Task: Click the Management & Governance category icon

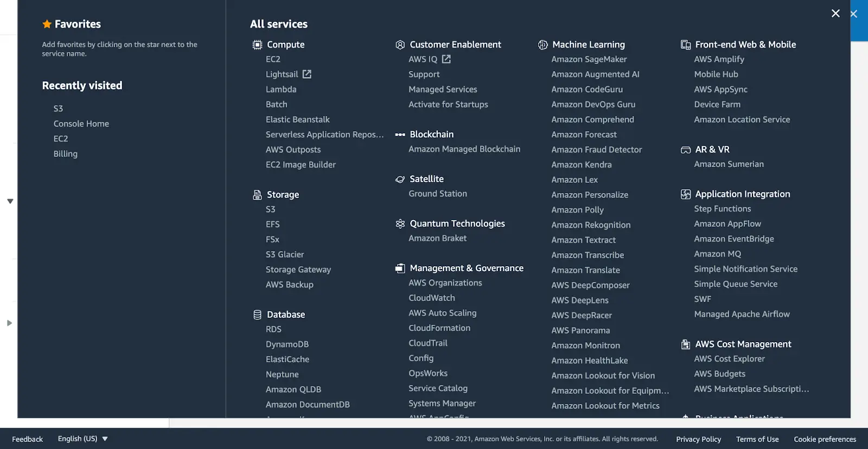Action: pyautogui.click(x=400, y=268)
